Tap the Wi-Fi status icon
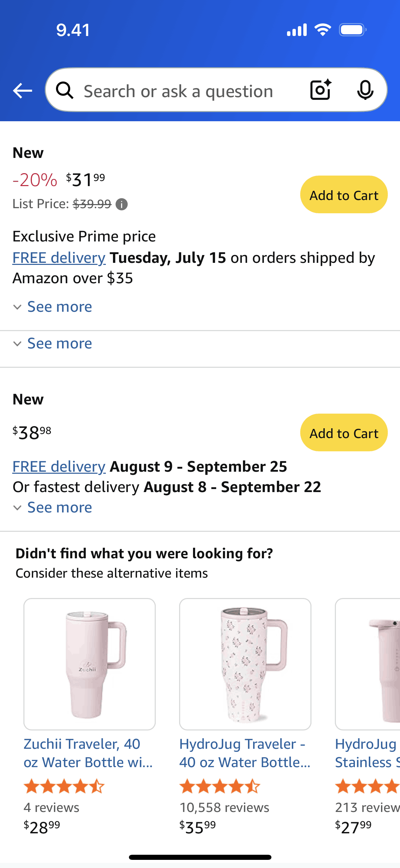 coord(323,30)
